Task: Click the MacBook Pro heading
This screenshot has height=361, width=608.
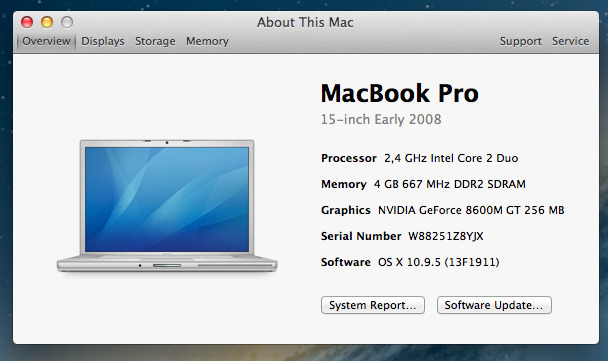Action: click(400, 93)
